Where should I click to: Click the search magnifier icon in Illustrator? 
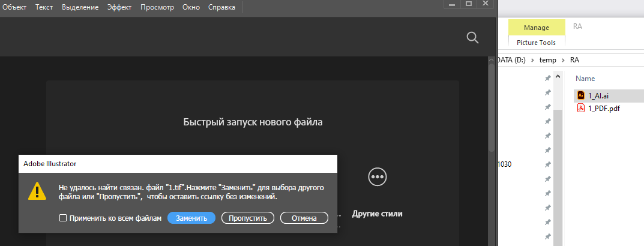[472, 38]
